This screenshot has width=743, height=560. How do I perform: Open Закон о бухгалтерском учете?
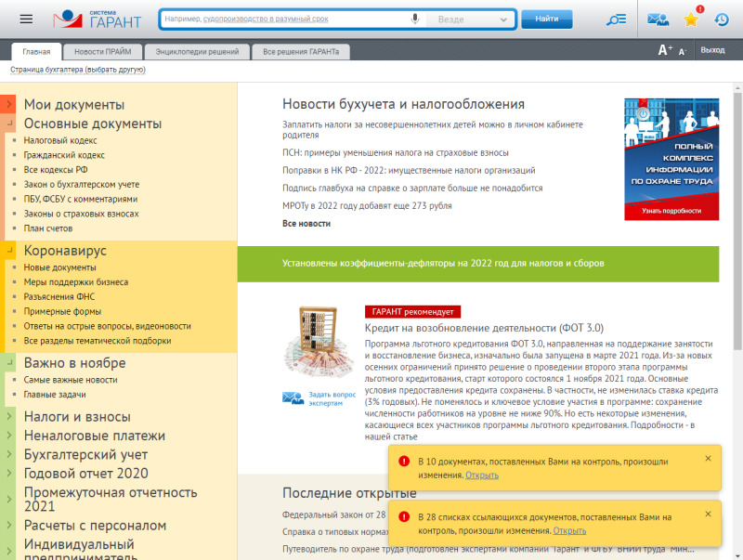pyautogui.click(x=82, y=184)
